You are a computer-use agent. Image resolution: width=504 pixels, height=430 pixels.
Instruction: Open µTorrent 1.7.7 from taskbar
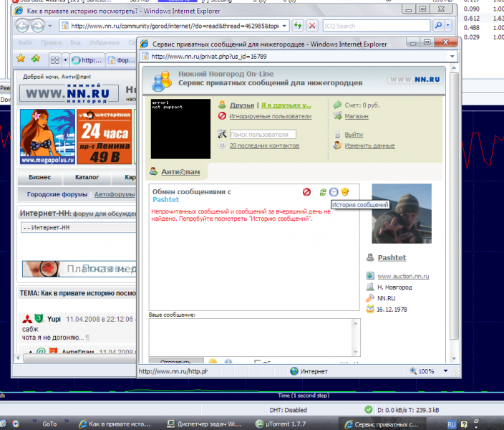click(x=281, y=424)
